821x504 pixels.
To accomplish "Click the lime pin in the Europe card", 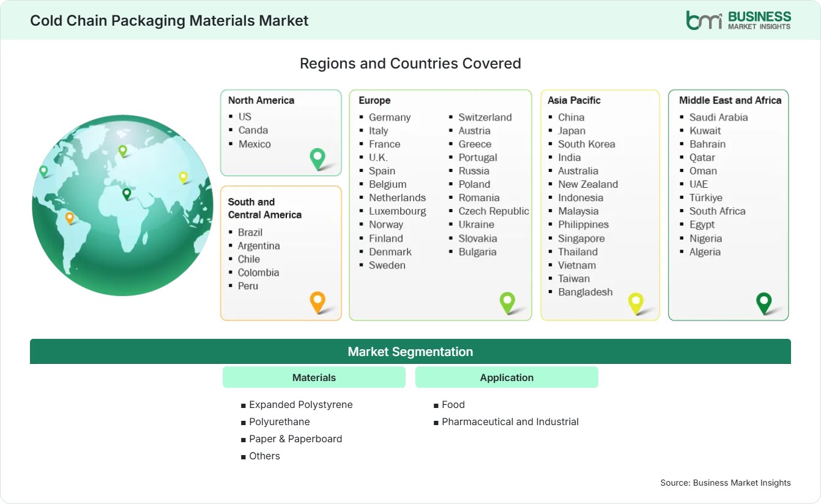I will click(507, 302).
